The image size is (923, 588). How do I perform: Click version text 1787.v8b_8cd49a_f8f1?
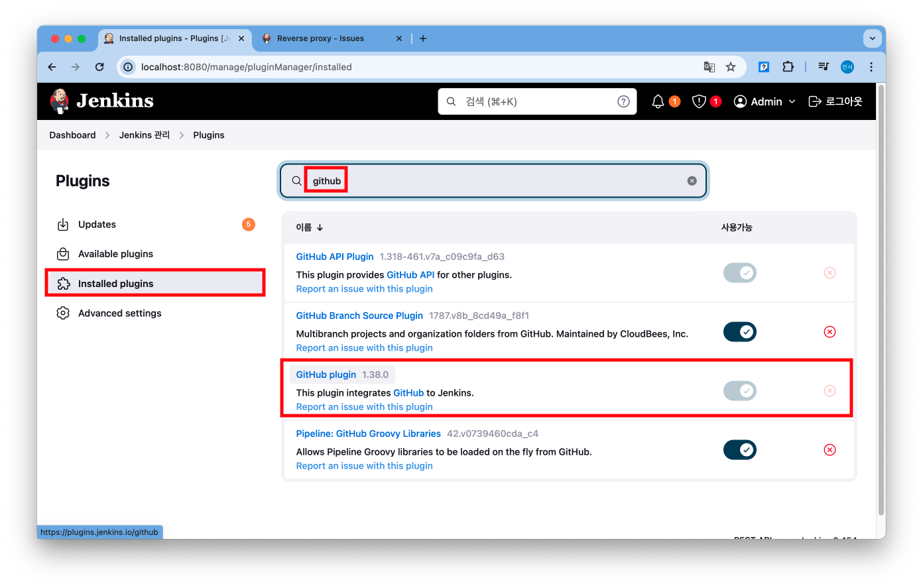(x=479, y=316)
